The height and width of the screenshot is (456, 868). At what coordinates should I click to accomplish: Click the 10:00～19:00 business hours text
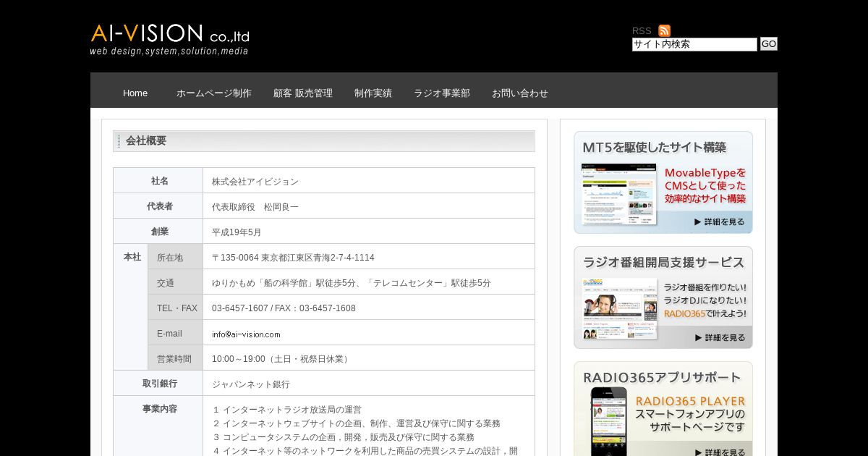pos(281,358)
